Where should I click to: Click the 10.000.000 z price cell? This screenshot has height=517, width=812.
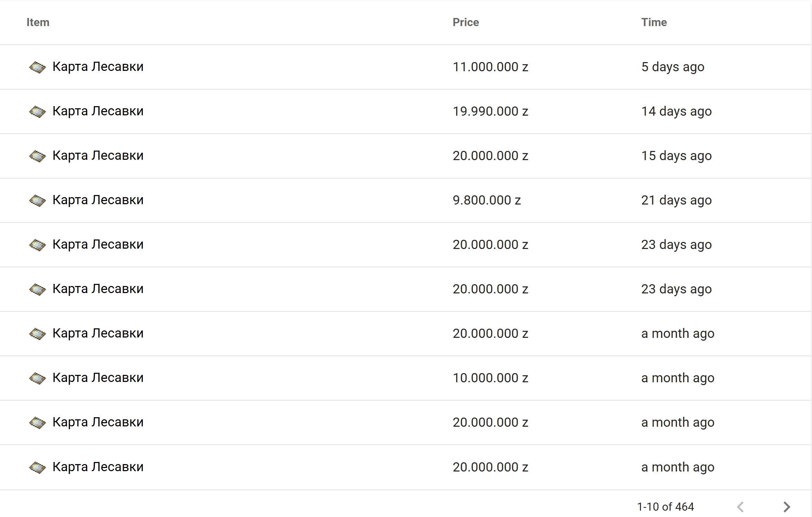[490, 378]
